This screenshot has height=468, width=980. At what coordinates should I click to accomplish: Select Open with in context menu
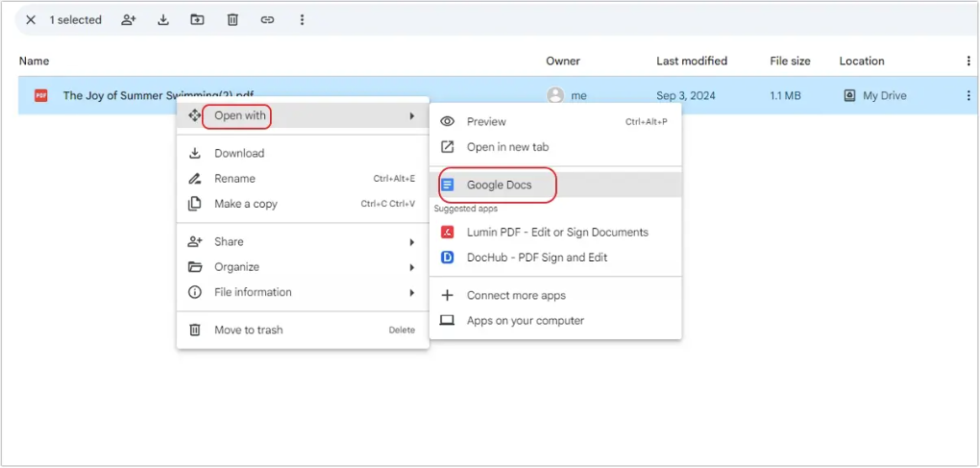pyautogui.click(x=303, y=115)
